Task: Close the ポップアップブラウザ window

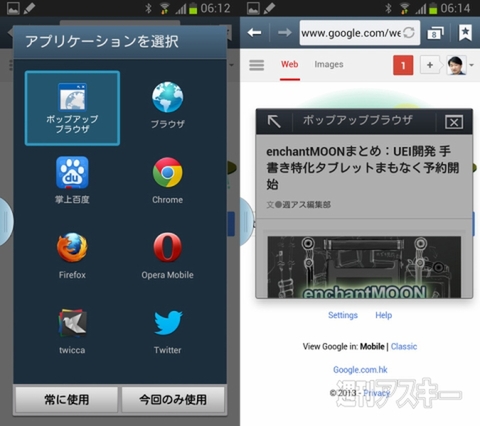Action: point(454,122)
